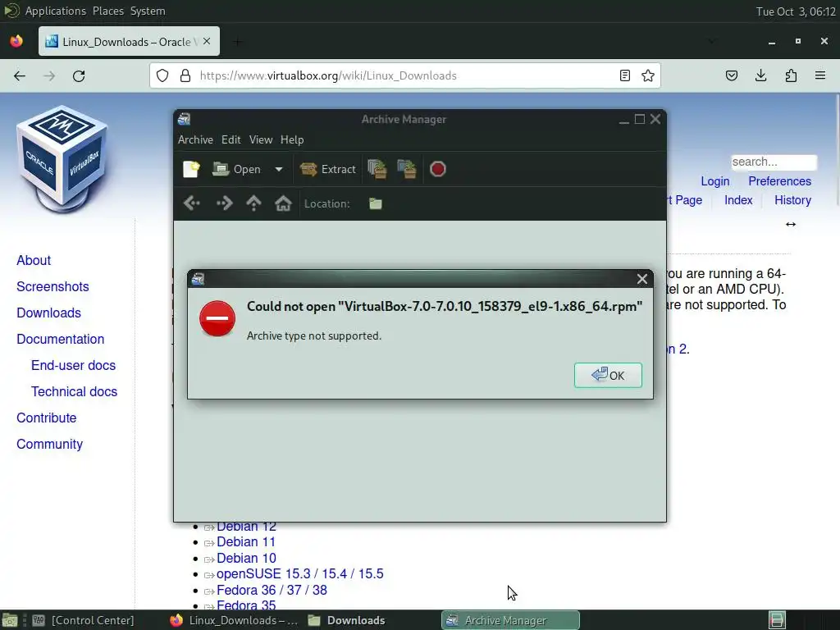
Task: Click the website search field
Action: click(x=774, y=162)
